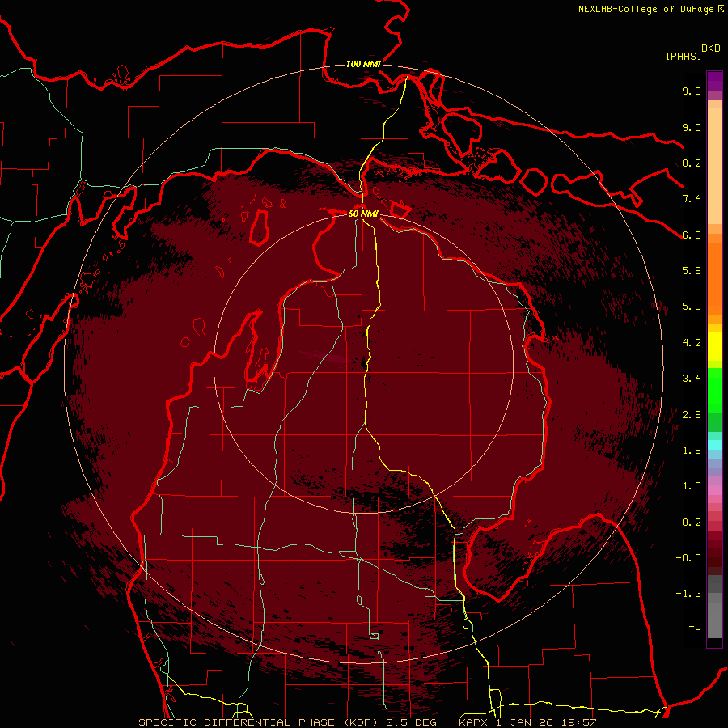Pick the orange segment of the color bar
728x728 pixels.
coord(714,278)
